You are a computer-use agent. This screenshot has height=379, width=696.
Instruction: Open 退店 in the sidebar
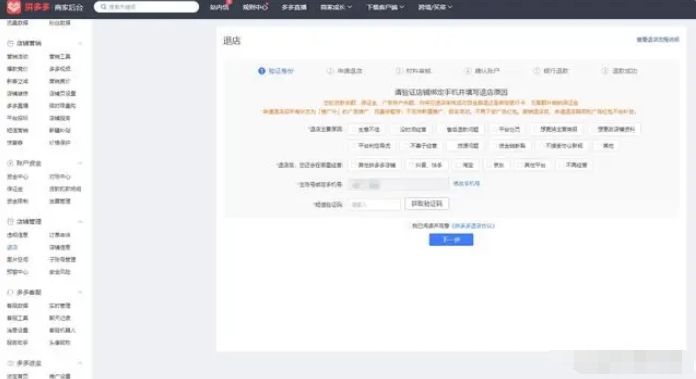[x=12, y=247]
